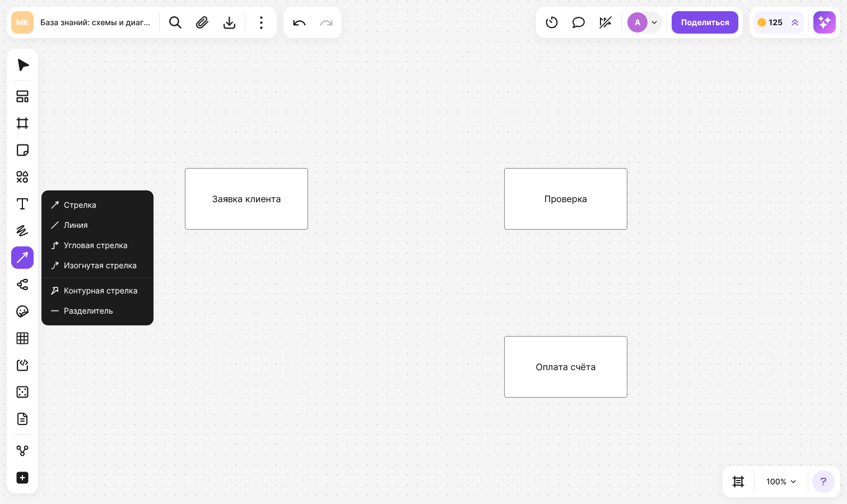The image size is (847, 504).
Task: Open the color palette sticker tool
Action: [x=22, y=311]
